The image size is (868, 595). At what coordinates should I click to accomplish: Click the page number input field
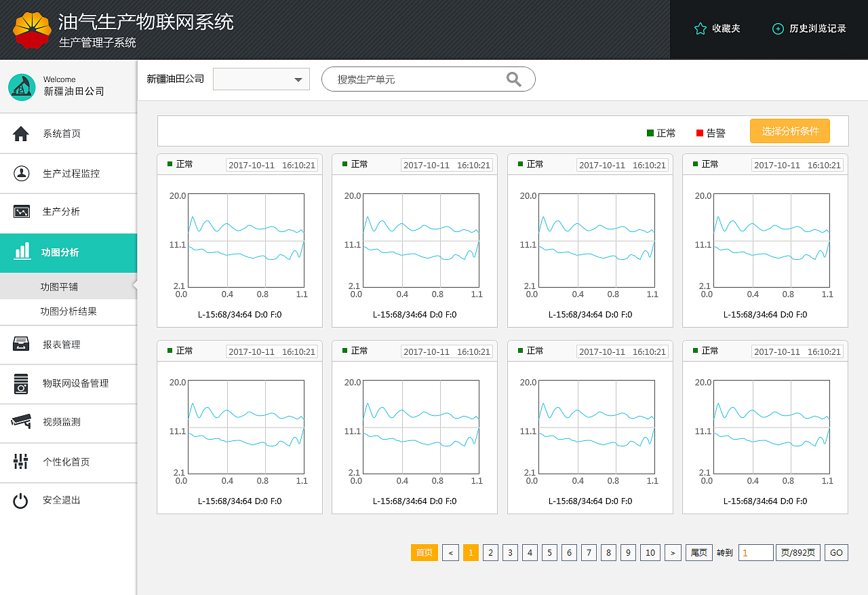[755, 552]
